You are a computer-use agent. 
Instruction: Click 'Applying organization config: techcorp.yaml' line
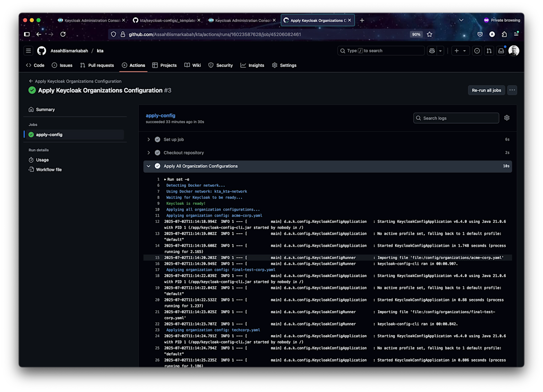(x=213, y=330)
